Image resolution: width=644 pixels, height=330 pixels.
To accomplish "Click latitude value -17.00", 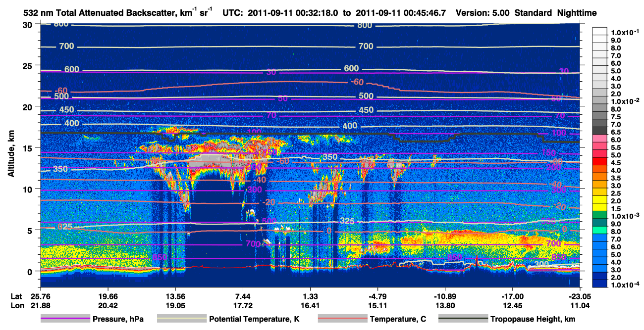I will pos(513,296).
